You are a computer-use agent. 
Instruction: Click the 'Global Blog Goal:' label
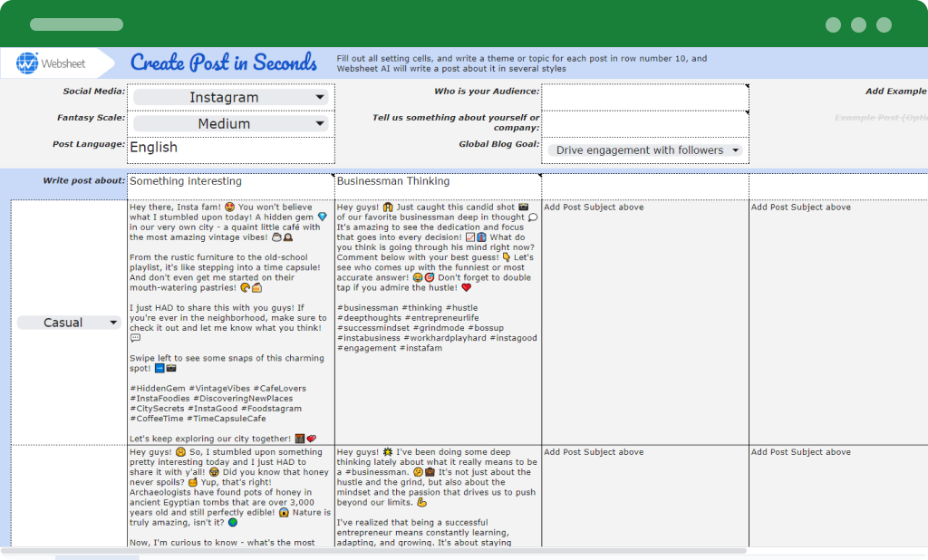coord(499,144)
